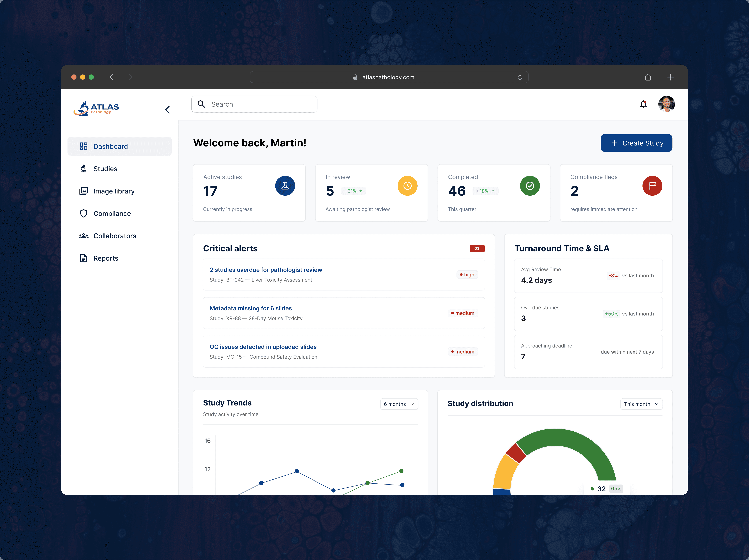Reload the page in the address bar
Screen dimensions: 749x560
coord(519,77)
